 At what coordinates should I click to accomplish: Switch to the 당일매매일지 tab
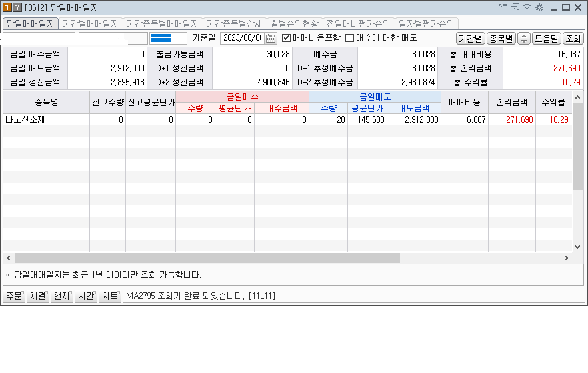(x=31, y=23)
